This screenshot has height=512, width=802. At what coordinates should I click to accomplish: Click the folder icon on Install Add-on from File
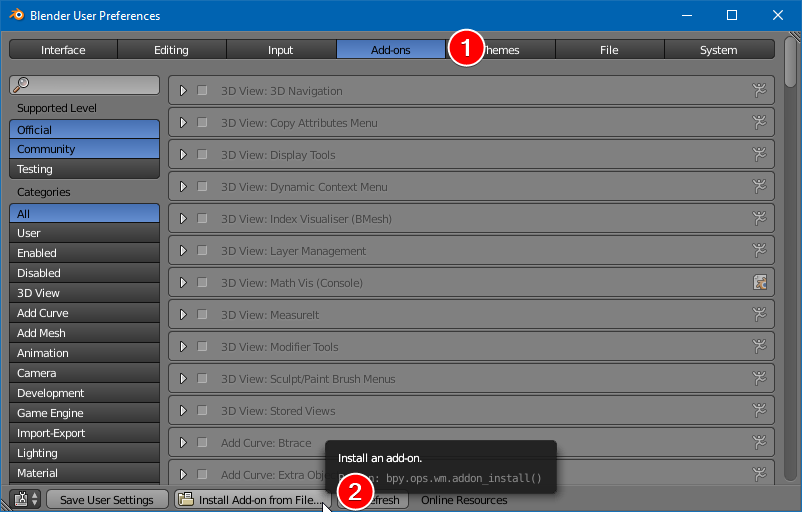tap(186, 499)
